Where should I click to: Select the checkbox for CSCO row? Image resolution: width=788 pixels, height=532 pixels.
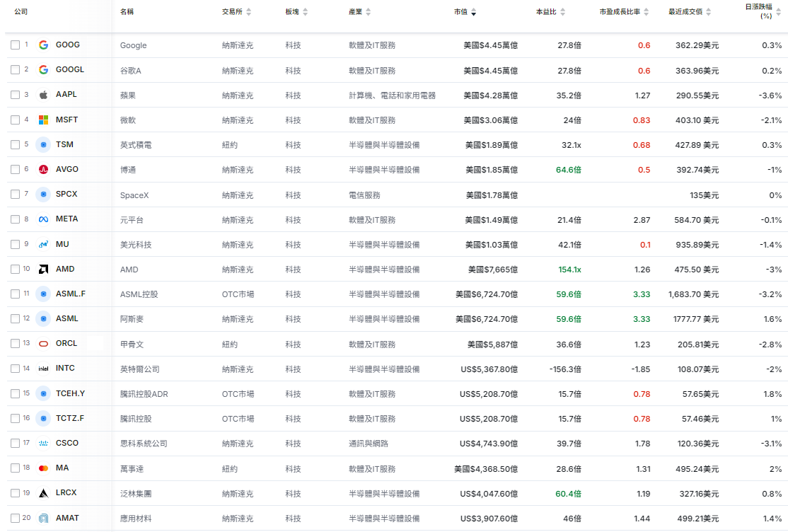coord(15,443)
